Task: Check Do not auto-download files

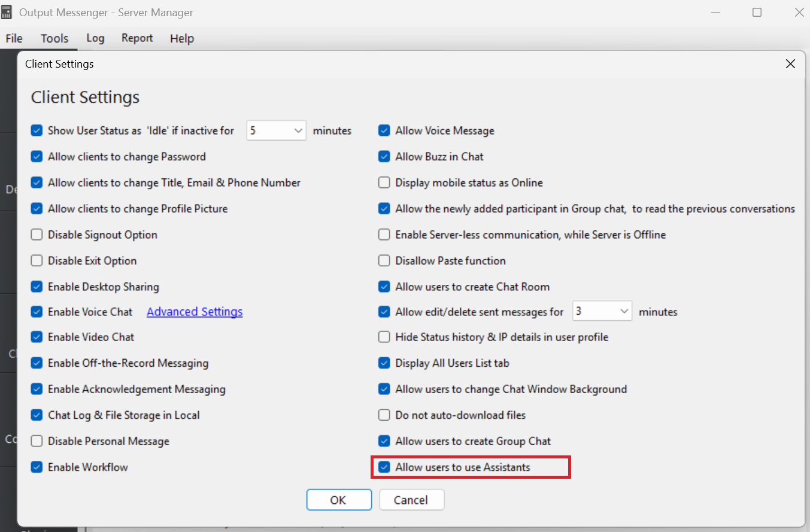Action: [384, 415]
